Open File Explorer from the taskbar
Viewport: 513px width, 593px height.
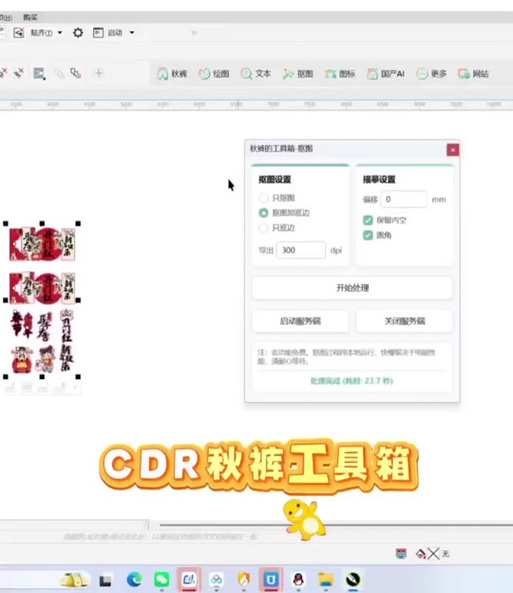tap(326, 579)
